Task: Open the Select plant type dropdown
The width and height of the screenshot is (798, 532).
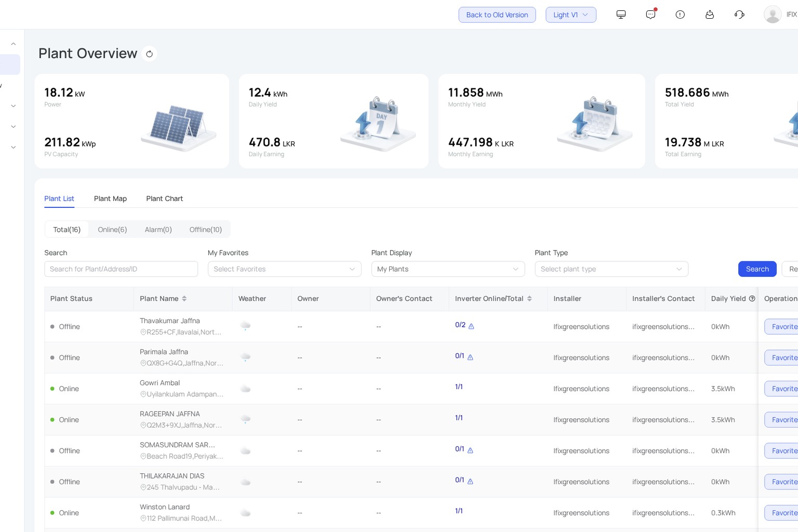Action: (611, 269)
